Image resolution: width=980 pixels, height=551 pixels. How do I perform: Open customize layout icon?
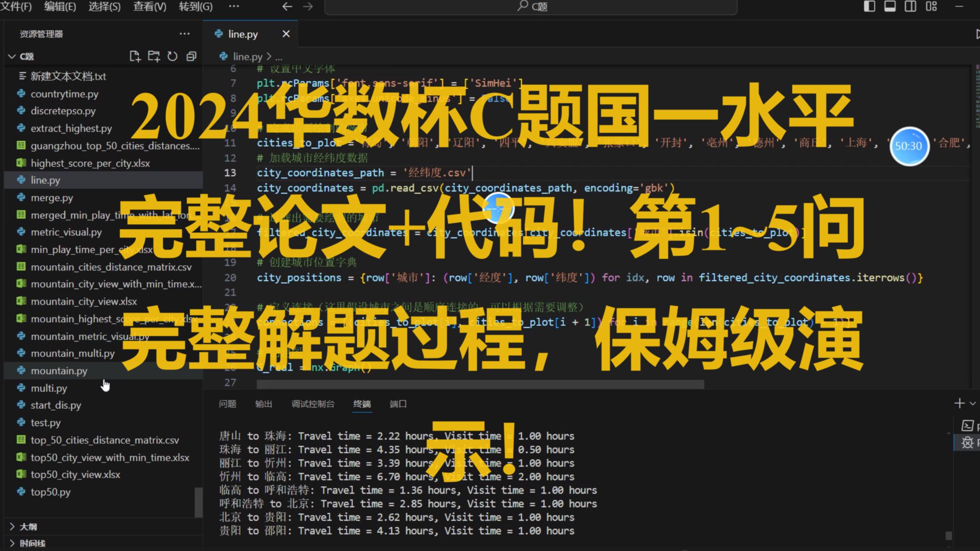(x=931, y=6)
